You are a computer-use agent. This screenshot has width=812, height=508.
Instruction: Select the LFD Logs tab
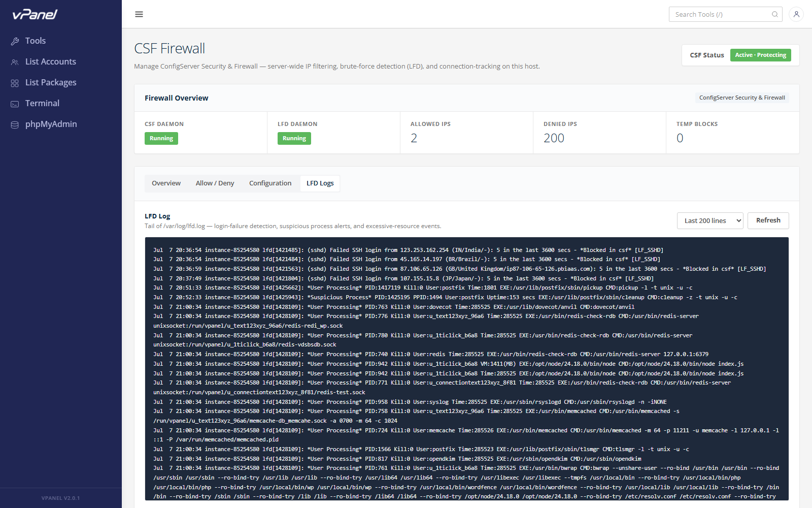(320, 183)
